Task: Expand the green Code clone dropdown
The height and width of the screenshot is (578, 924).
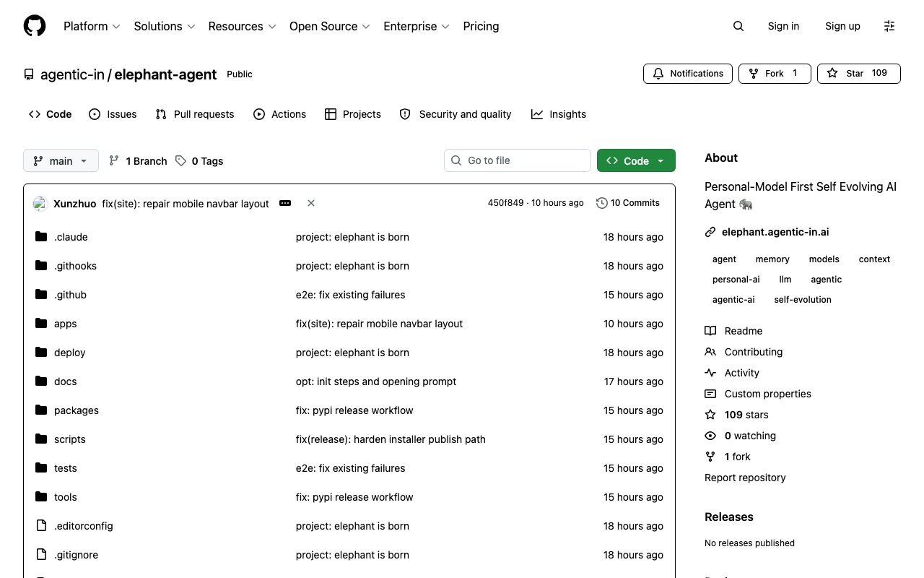Action: [x=636, y=160]
